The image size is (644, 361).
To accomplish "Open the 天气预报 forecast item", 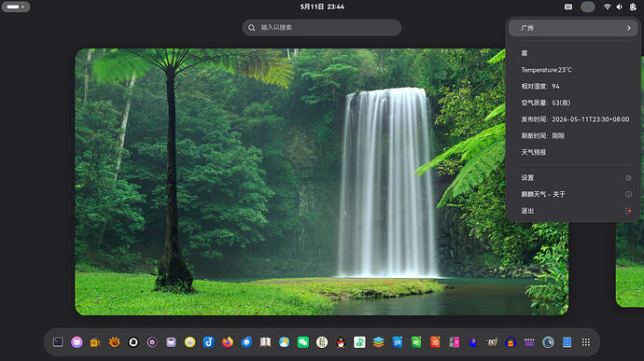I will (573, 152).
